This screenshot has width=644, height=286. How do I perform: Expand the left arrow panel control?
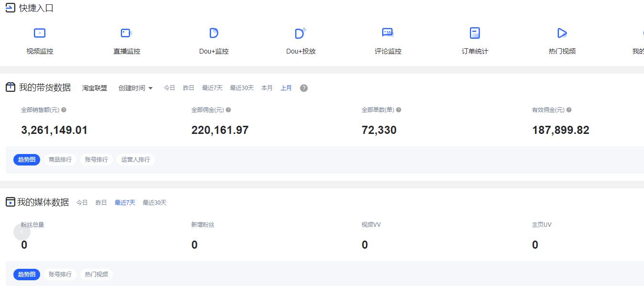coord(22,231)
